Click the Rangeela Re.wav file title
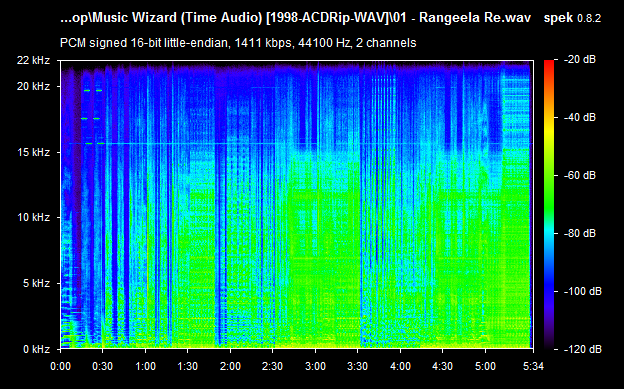Viewport: 624px width, 389px height. point(475,18)
